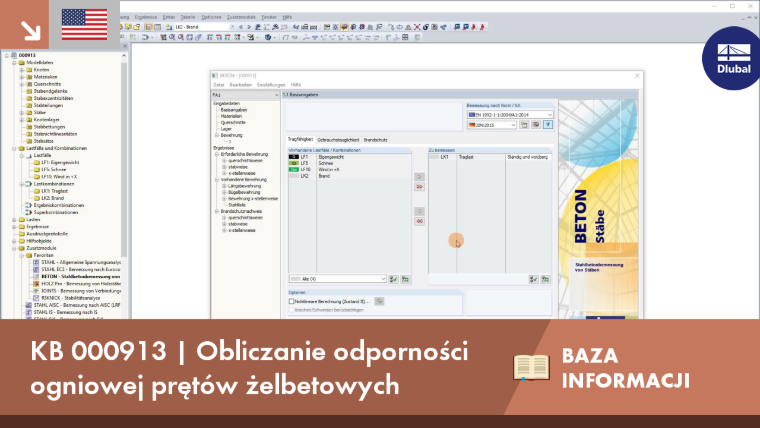Click the Dlubal logo badge
The image size is (760, 428).
click(732, 58)
